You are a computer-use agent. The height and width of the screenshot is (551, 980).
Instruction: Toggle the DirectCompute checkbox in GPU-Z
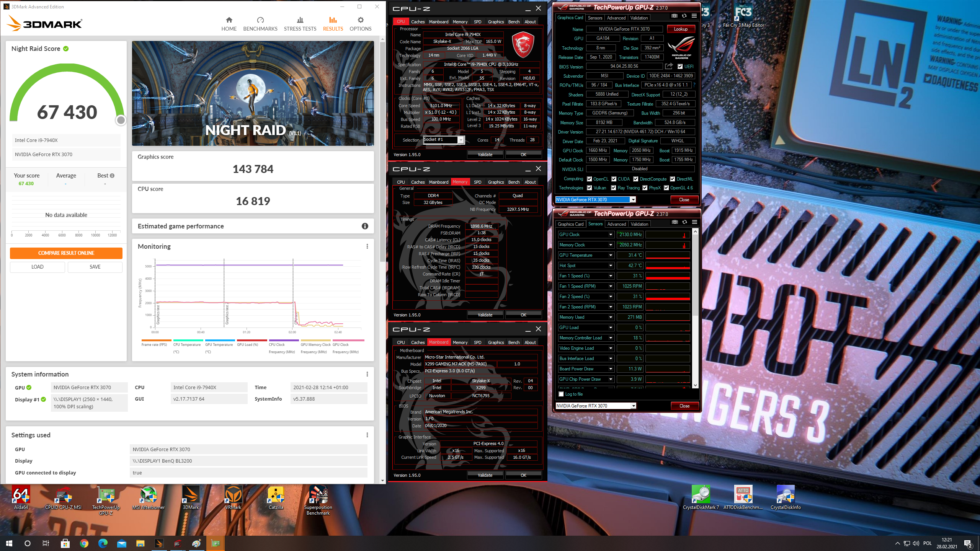(635, 179)
